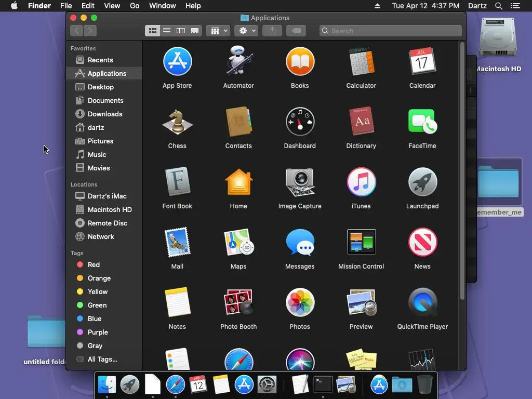Image resolution: width=532 pixels, height=399 pixels.
Task: Click the Finder search field
Action: (391, 31)
